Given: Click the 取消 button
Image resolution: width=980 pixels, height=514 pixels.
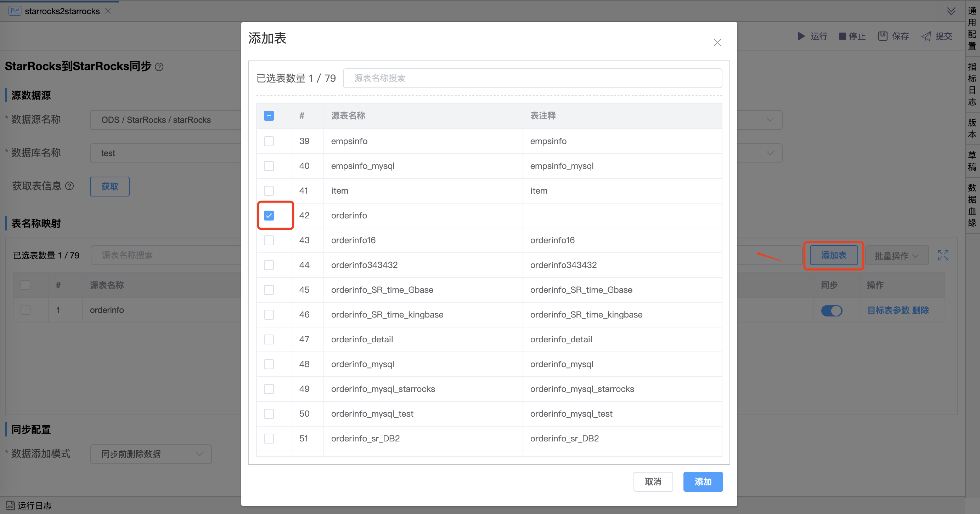Looking at the screenshot, I should pyautogui.click(x=653, y=482).
